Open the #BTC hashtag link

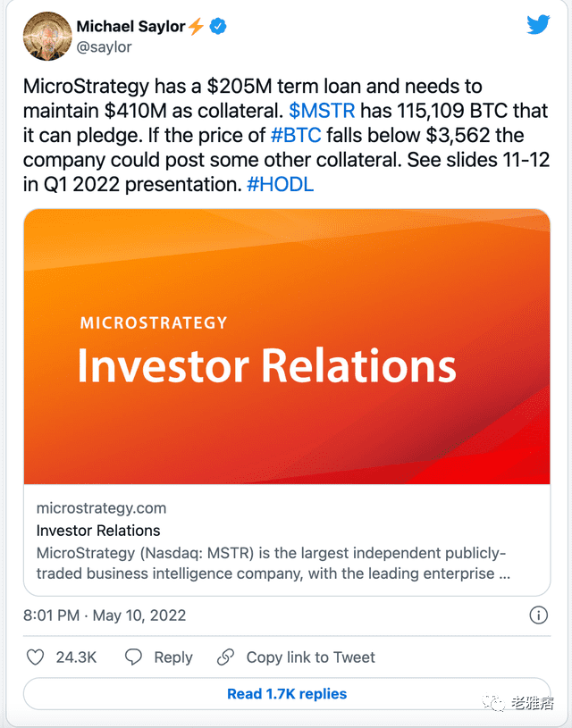296,136
